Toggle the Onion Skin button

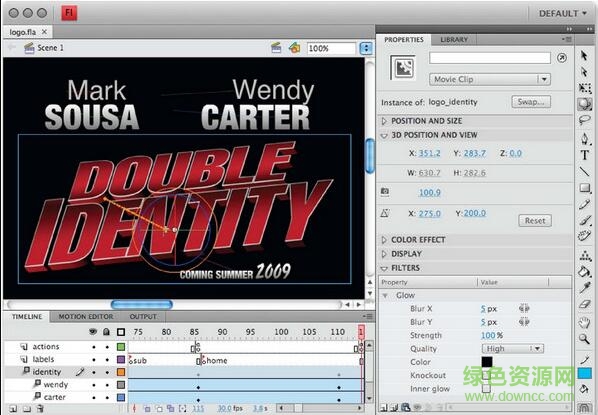[x=147, y=409]
